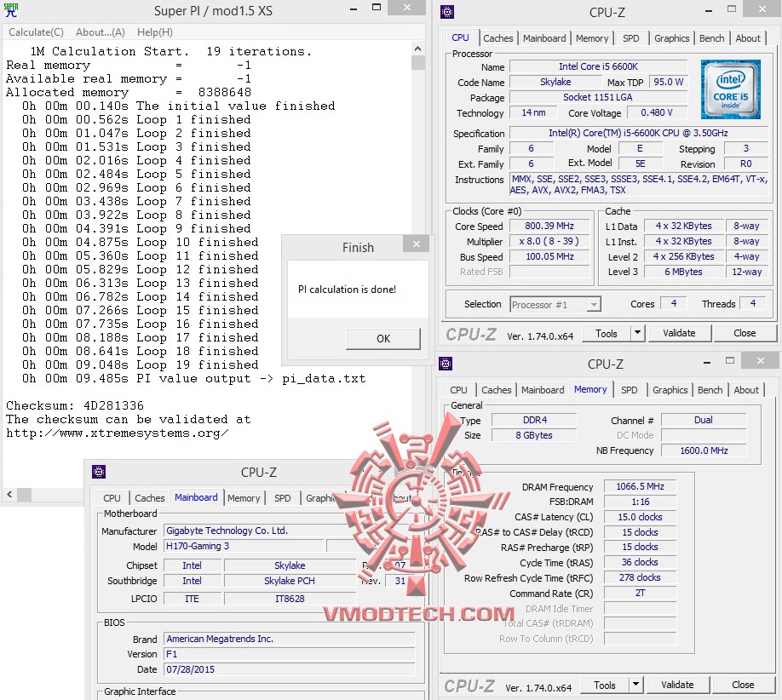Switch to Mainboard tab in top CPU-Z window

coord(544,38)
